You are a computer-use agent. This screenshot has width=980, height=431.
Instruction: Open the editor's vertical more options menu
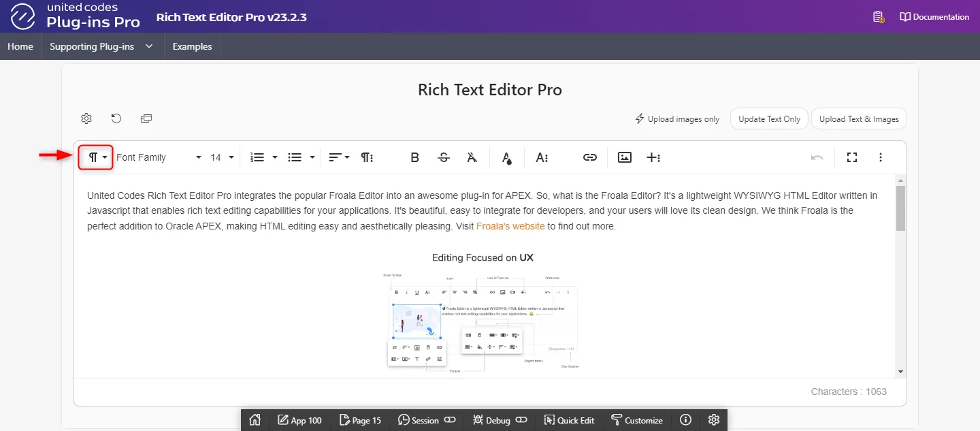click(x=881, y=157)
